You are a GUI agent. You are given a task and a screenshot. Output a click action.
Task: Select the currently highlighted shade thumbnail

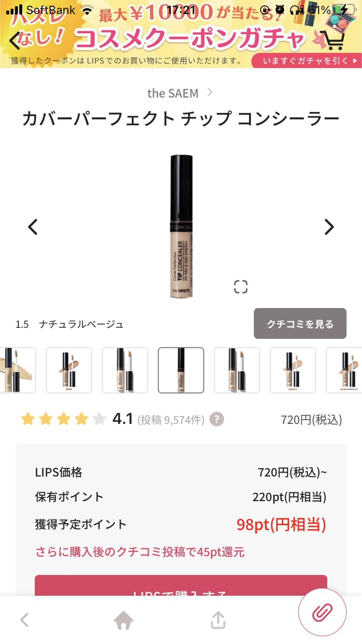tap(181, 370)
